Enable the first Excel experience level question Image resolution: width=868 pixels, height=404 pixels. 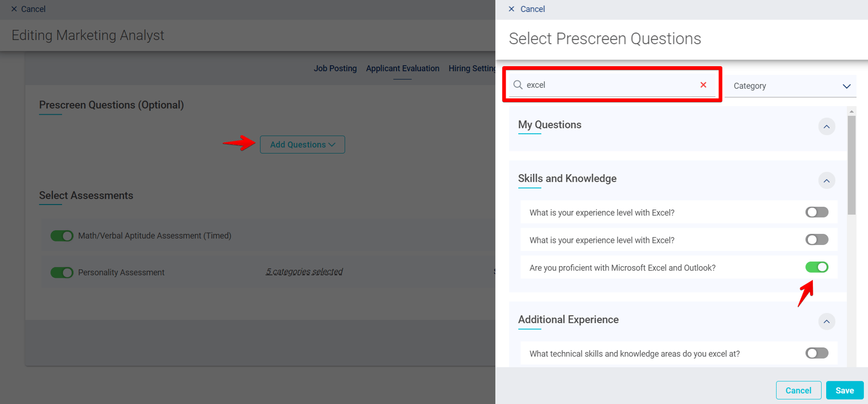pos(817,212)
